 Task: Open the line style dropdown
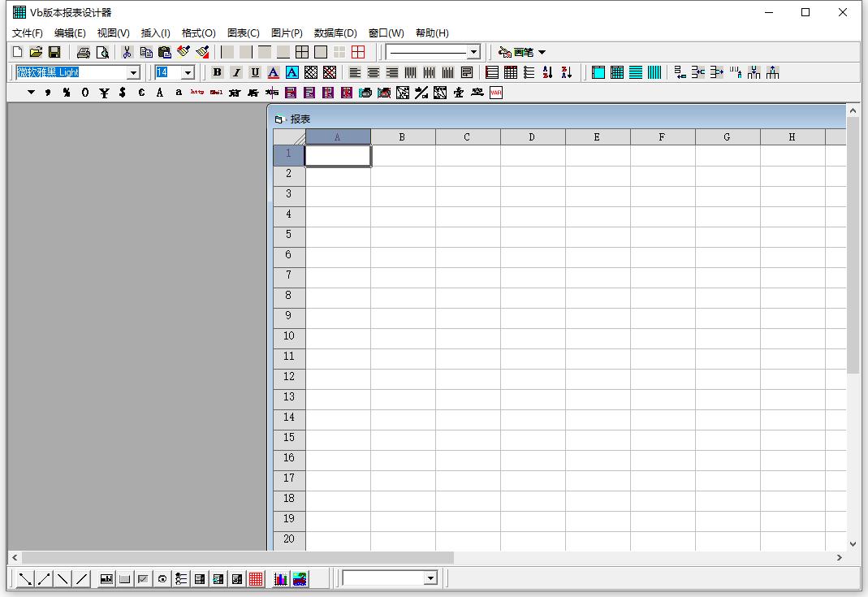(x=474, y=52)
